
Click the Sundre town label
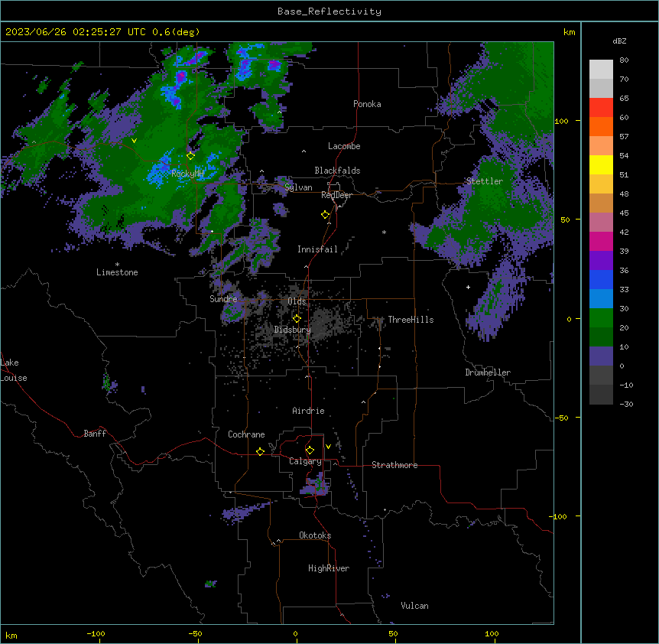pyautogui.click(x=223, y=299)
